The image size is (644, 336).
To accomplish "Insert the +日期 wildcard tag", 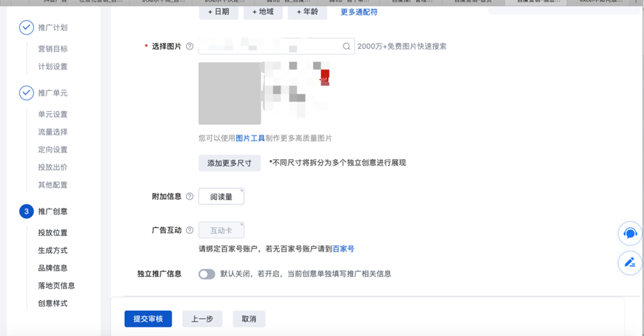I will pos(218,12).
